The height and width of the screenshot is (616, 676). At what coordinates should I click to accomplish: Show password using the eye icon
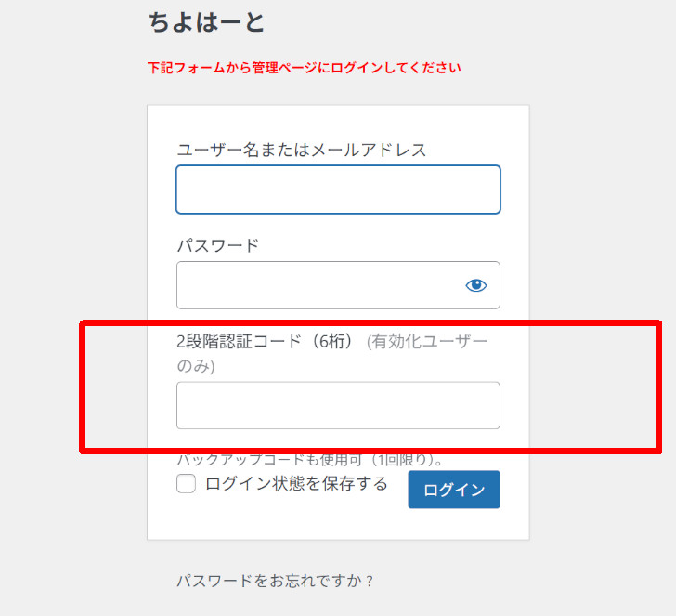point(475,285)
